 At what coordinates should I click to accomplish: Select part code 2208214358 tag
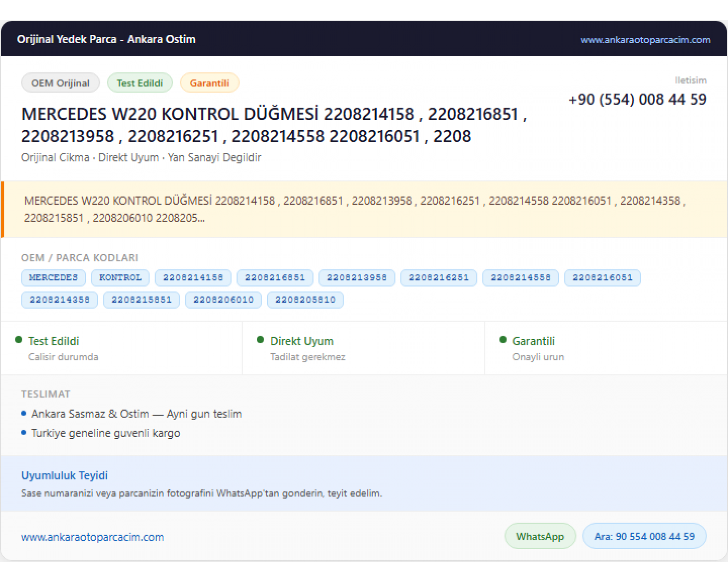pos(60,300)
